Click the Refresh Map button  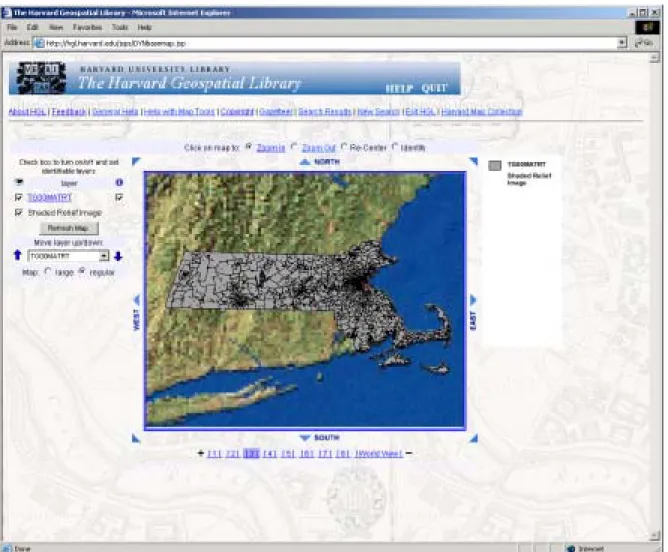point(69,228)
